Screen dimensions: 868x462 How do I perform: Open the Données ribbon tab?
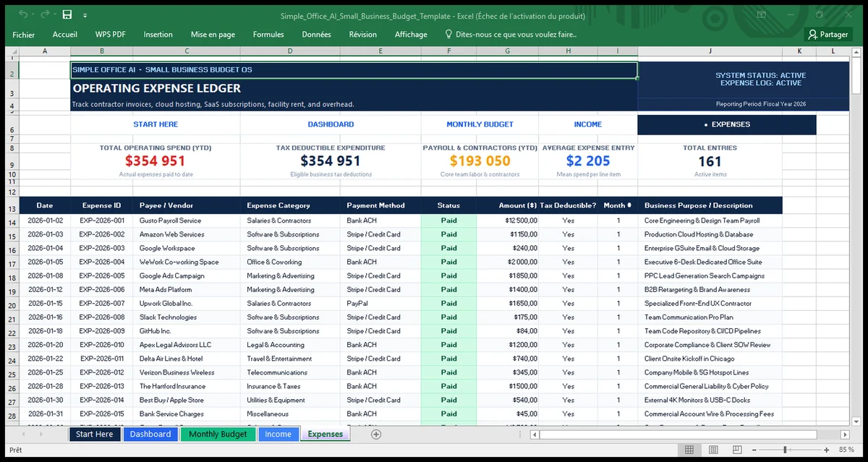317,34
